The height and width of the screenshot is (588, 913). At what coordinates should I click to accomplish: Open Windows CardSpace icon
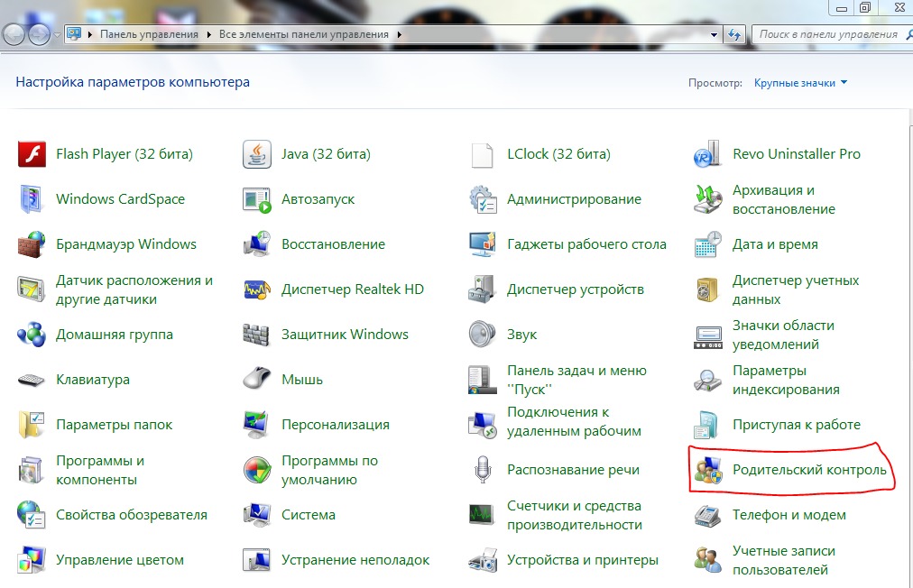click(x=32, y=199)
